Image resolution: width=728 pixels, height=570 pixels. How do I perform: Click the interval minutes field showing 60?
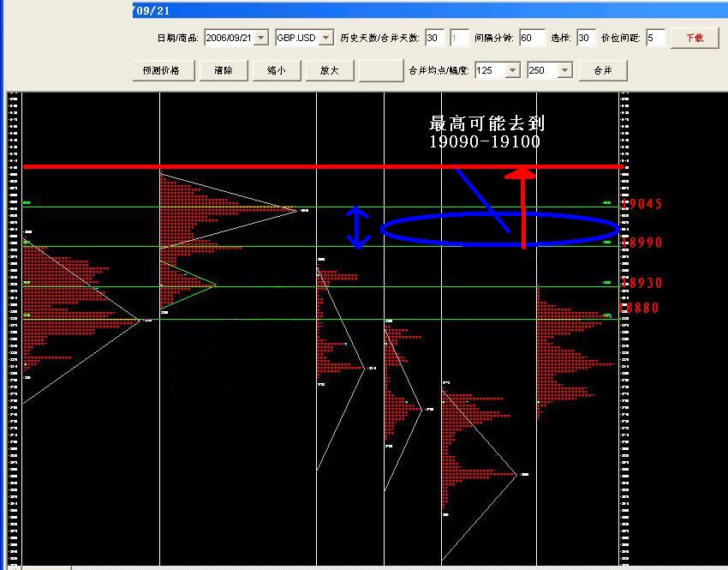tap(532, 38)
